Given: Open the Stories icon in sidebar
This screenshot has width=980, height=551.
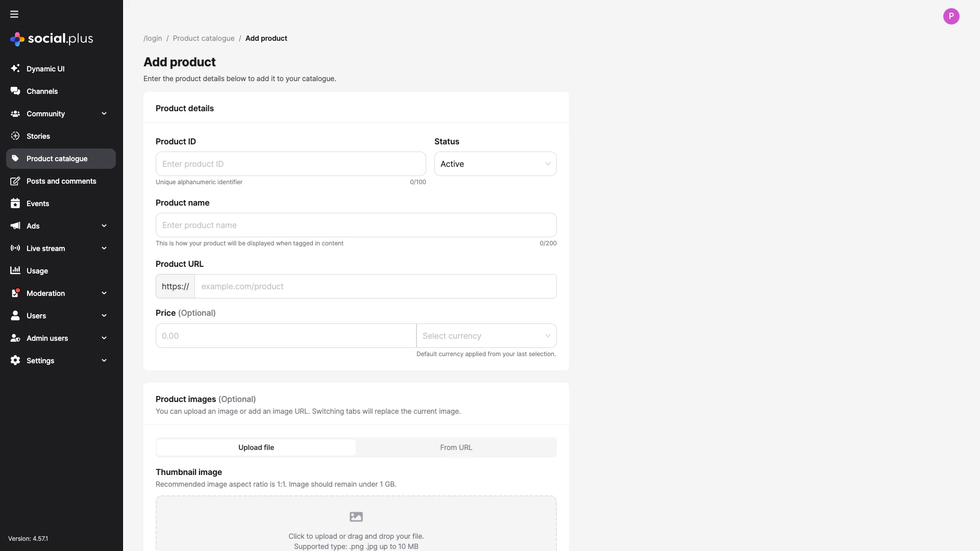Looking at the screenshot, I should [x=15, y=136].
